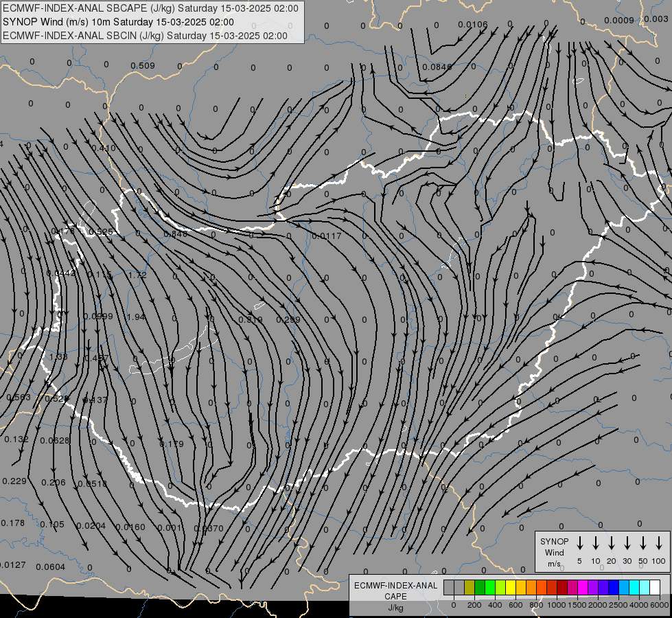672x618 pixels.
Task: Pick the bright magenta CAPE legend swatch
Action: [x=583, y=587]
